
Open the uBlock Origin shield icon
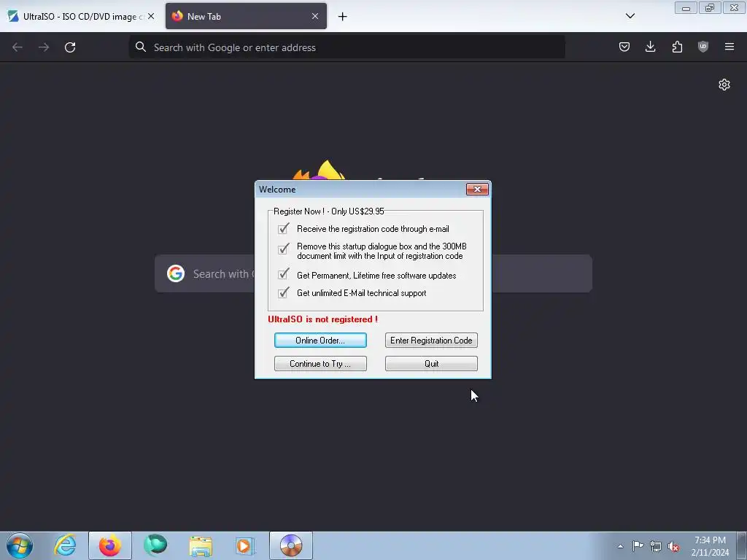point(703,47)
